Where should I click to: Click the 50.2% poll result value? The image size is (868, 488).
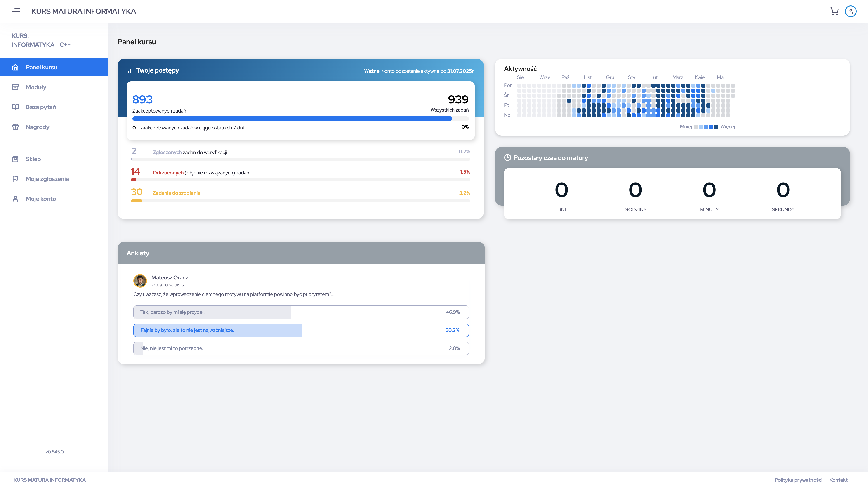(452, 330)
